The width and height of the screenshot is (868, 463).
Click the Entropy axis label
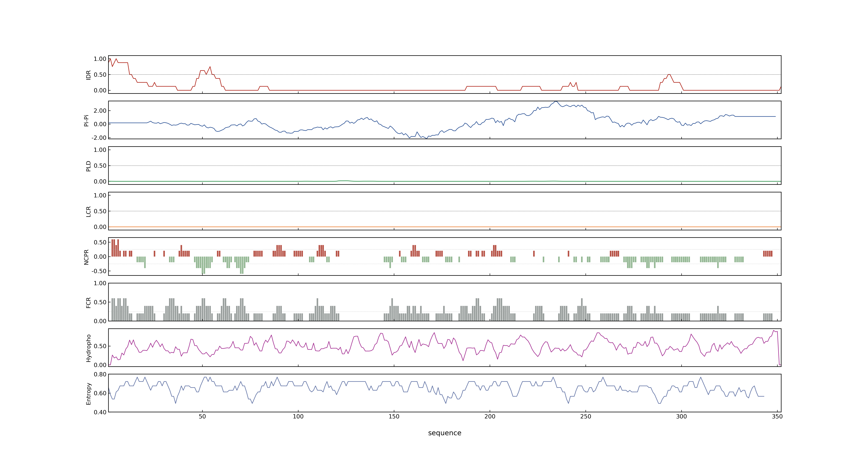tap(88, 394)
